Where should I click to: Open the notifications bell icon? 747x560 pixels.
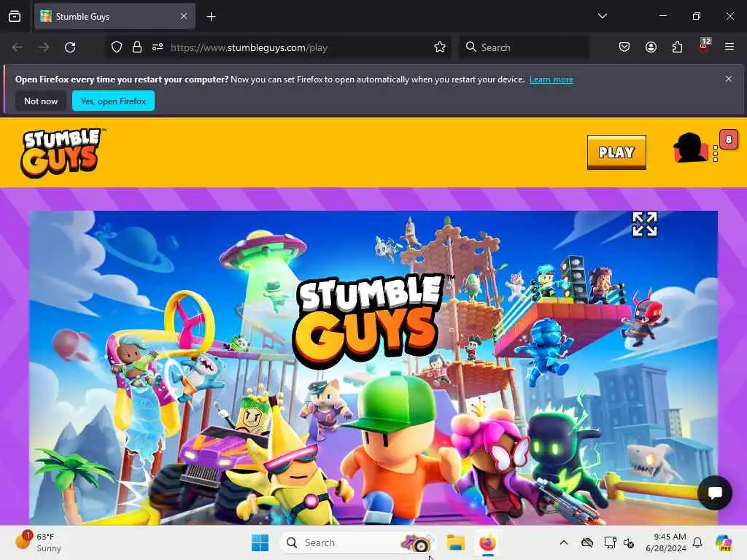coord(697,542)
